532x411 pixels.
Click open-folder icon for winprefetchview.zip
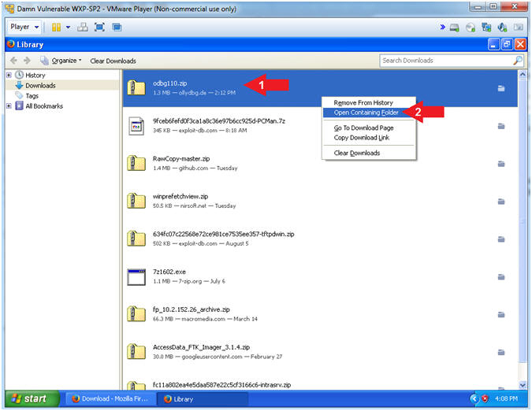coord(501,202)
